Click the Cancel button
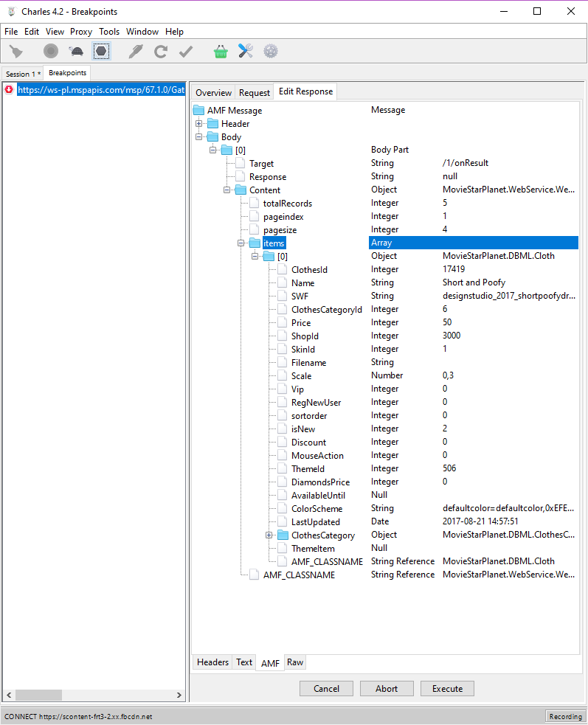The width and height of the screenshot is (588, 725). [x=326, y=688]
